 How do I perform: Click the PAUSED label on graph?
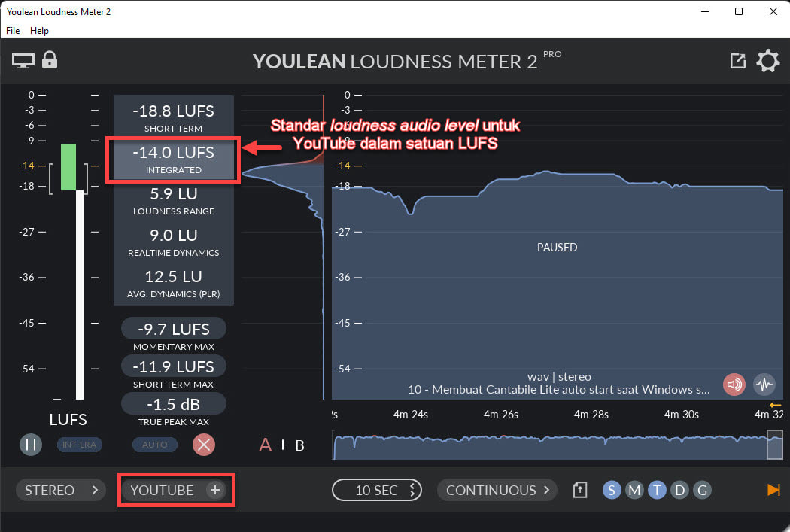(x=557, y=248)
